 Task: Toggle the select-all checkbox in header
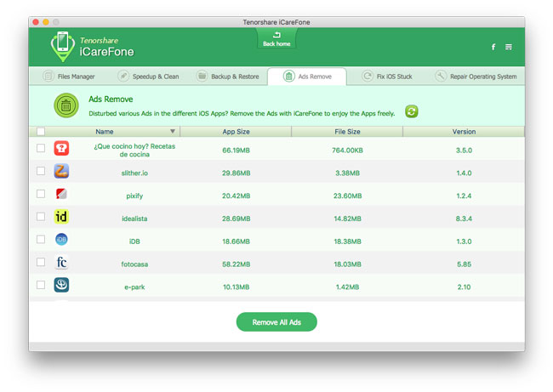pyautogui.click(x=41, y=132)
